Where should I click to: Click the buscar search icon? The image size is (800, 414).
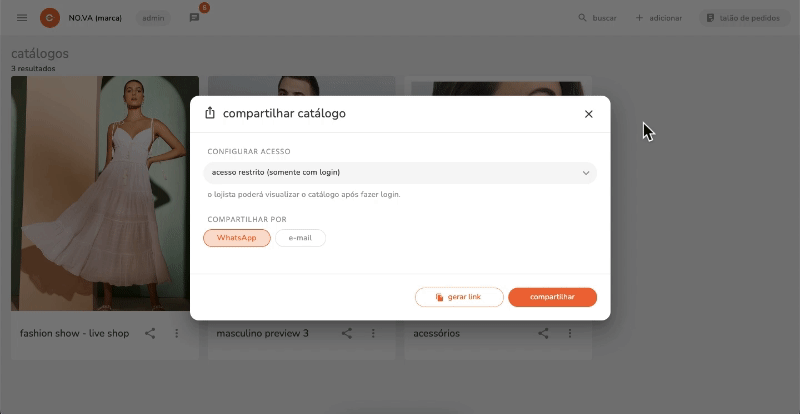(x=582, y=18)
